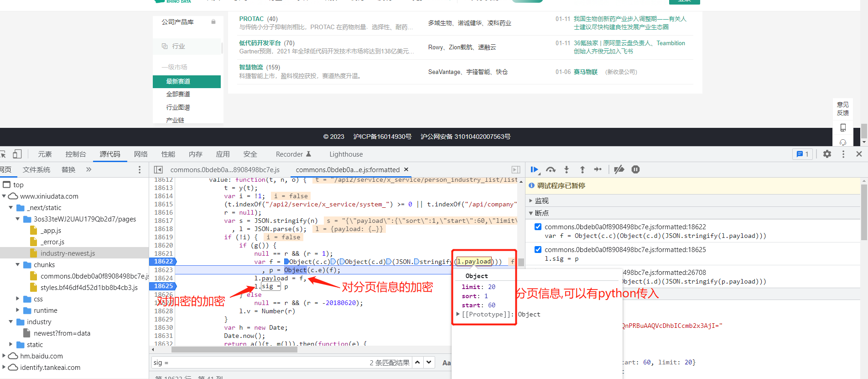Deactivate all breakpoints icon
This screenshot has height=379, width=868.
point(619,170)
